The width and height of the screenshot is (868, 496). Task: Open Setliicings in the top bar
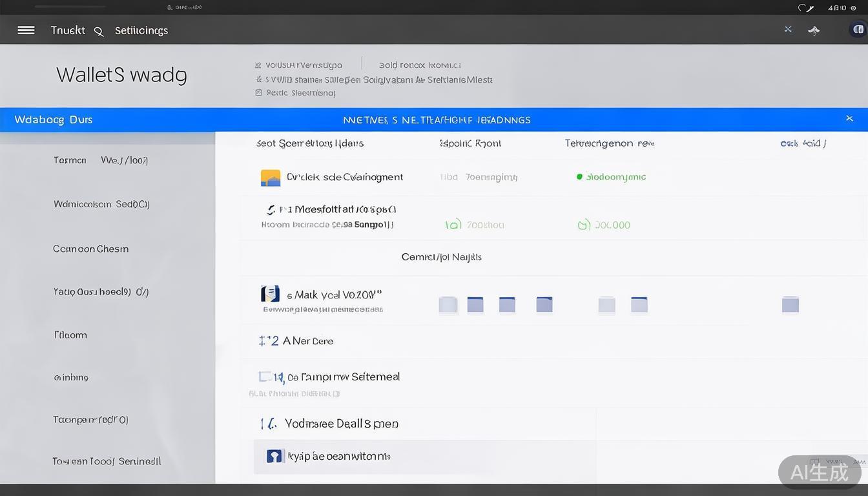pos(141,30)
